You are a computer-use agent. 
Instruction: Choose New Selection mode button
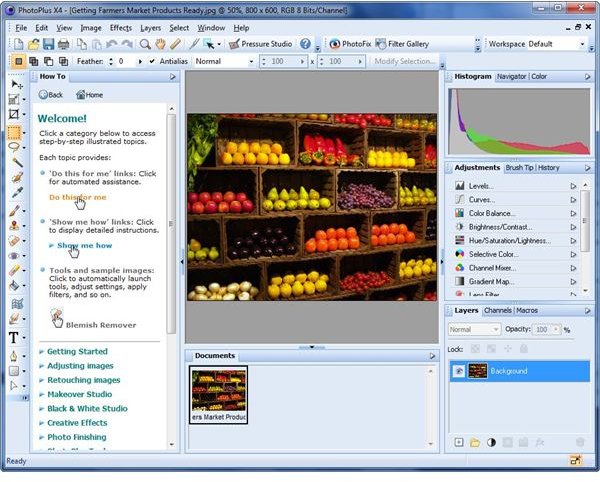tap(18, 61)
